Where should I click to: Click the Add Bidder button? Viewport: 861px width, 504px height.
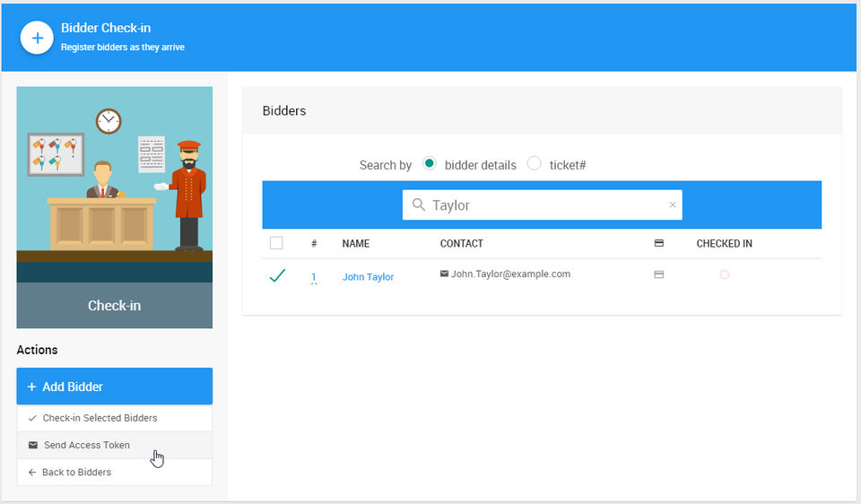pos(114,387)
